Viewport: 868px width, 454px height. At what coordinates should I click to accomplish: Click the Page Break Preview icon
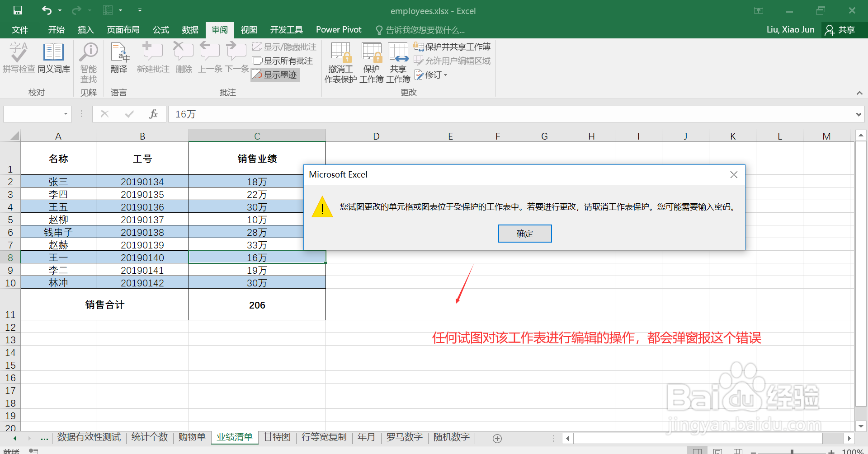[738, 451]
